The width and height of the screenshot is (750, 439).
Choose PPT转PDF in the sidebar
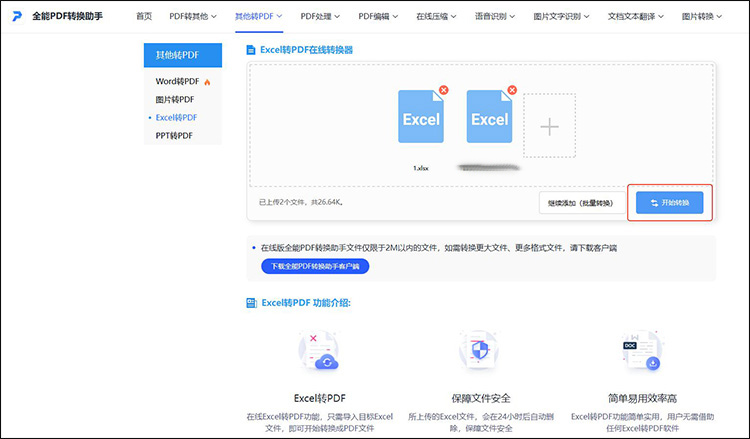(174, 135)
